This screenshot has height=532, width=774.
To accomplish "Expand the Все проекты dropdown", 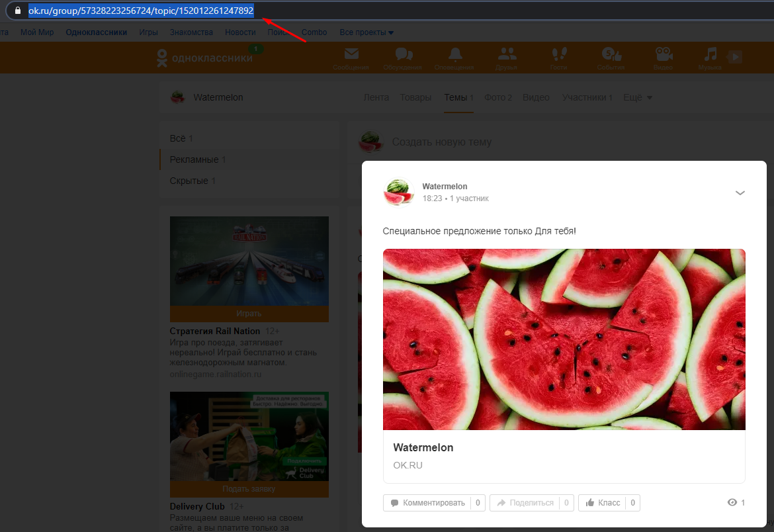I will point(366,32).
